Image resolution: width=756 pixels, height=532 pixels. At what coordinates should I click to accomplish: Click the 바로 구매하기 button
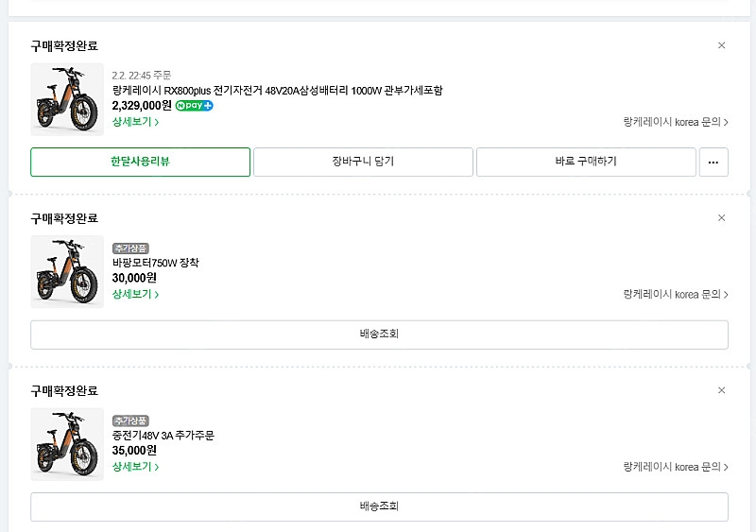click(x=586, y=162)
